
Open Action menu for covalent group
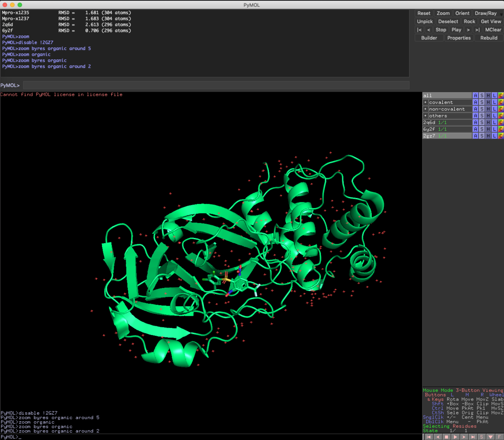point(475,102)
